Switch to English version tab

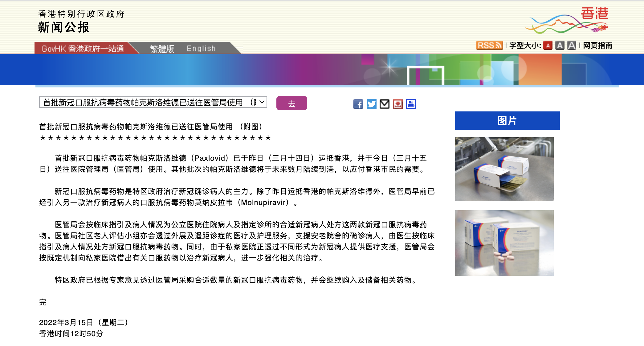(x=201, y=49)
